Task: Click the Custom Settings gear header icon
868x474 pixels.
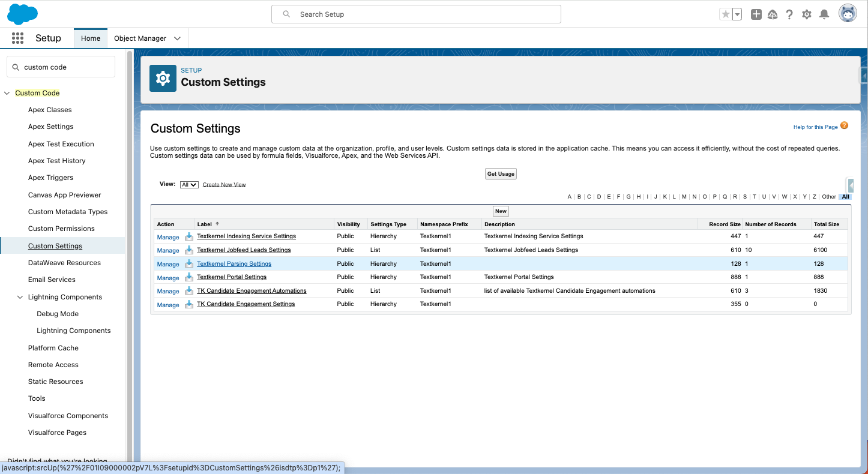Action: click(163, 78)
